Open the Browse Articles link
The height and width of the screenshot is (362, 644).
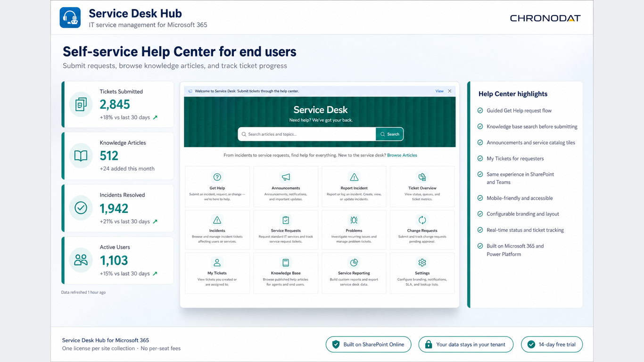(x=402, y=155)
